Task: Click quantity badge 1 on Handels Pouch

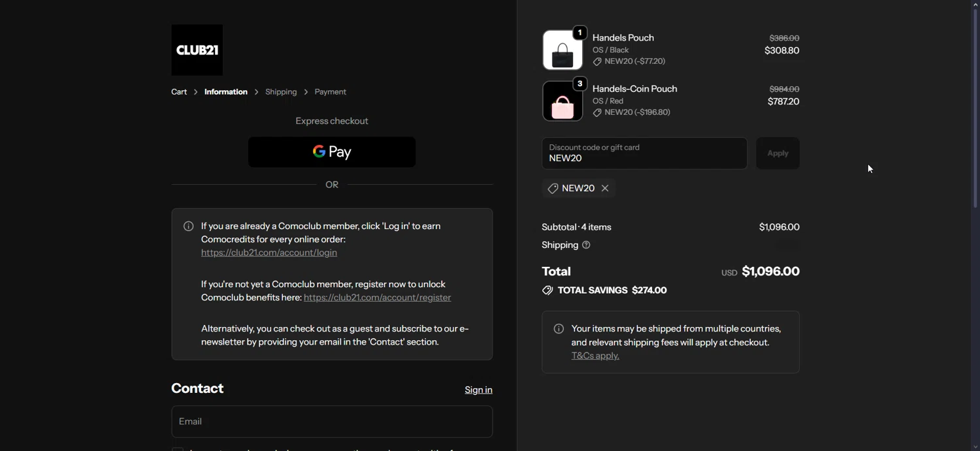Action: (x=580, y=33)
